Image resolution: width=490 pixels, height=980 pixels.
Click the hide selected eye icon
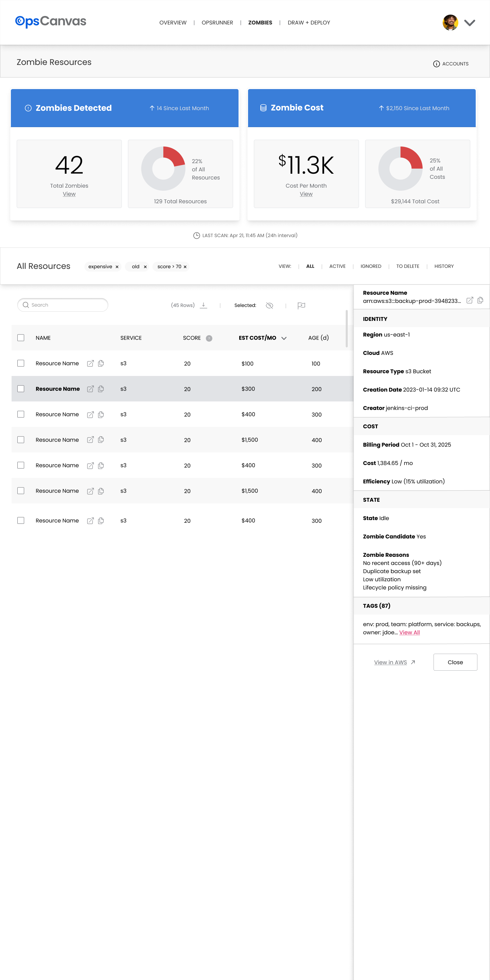click(269, 306)
